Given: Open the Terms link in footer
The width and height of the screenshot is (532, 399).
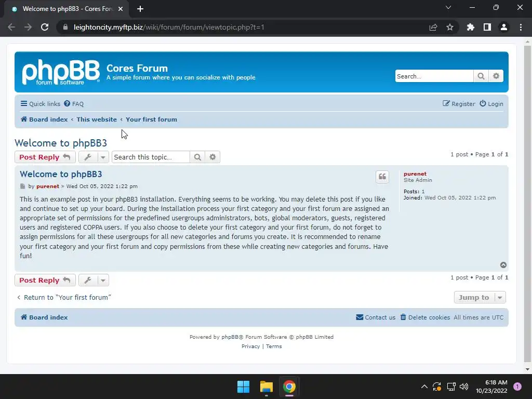Looking at the screenshot, I should pyautogui.click(x=274, y=347).
